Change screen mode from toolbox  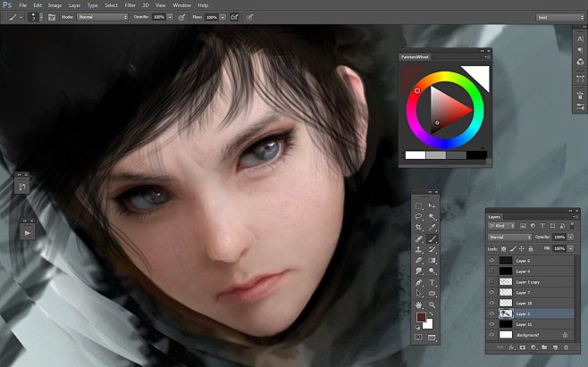432,338
